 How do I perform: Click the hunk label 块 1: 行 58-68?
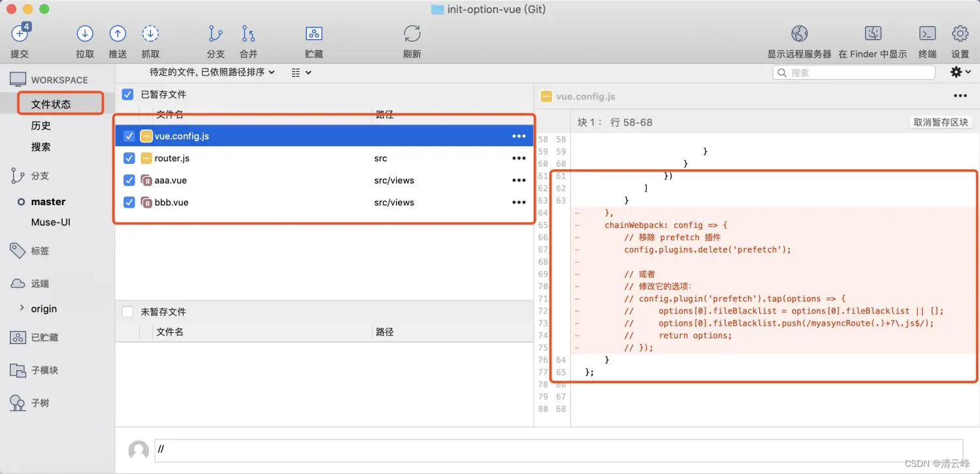pyautogui.click(x=615, y=122)
